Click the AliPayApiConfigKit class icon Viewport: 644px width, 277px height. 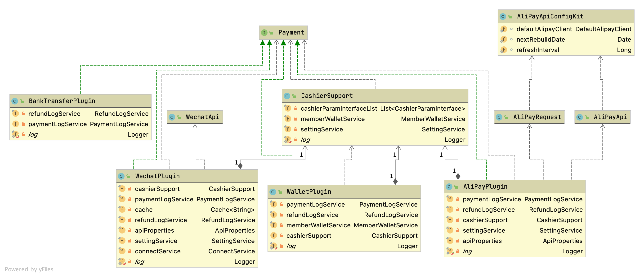pos(503,17)
